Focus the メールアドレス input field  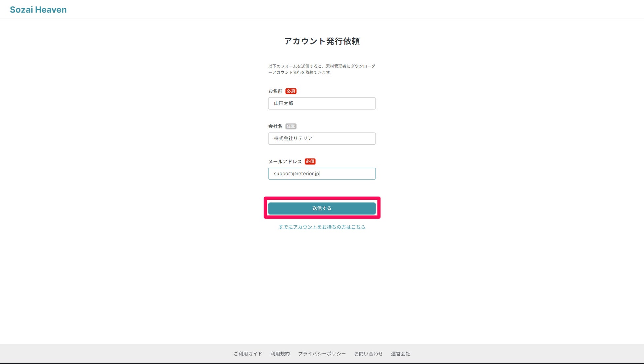click(322, 174)
